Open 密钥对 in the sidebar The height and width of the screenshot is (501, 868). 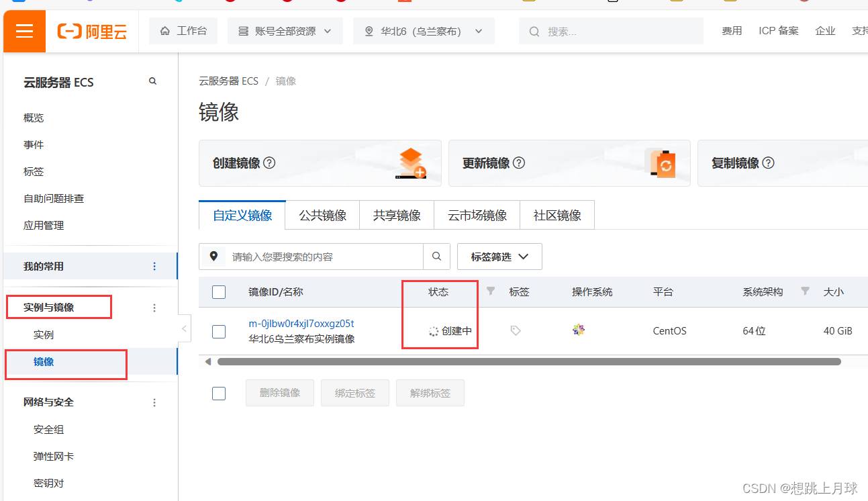(x=49, y=483)
